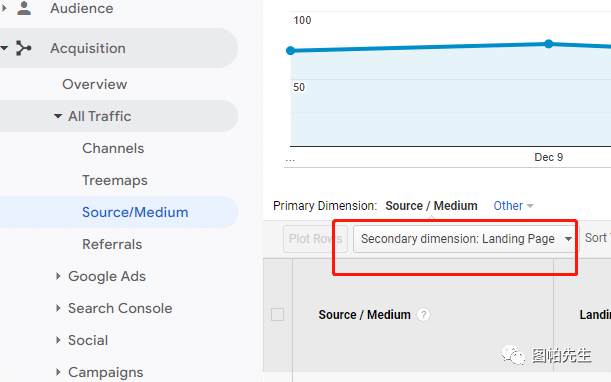Click the Acquisition branching arrows icon

[x=24, y=48]
